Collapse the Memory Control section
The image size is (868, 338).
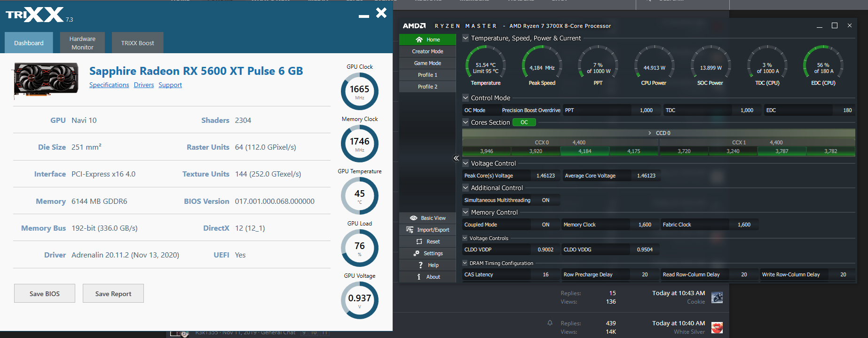click(466, 212)
